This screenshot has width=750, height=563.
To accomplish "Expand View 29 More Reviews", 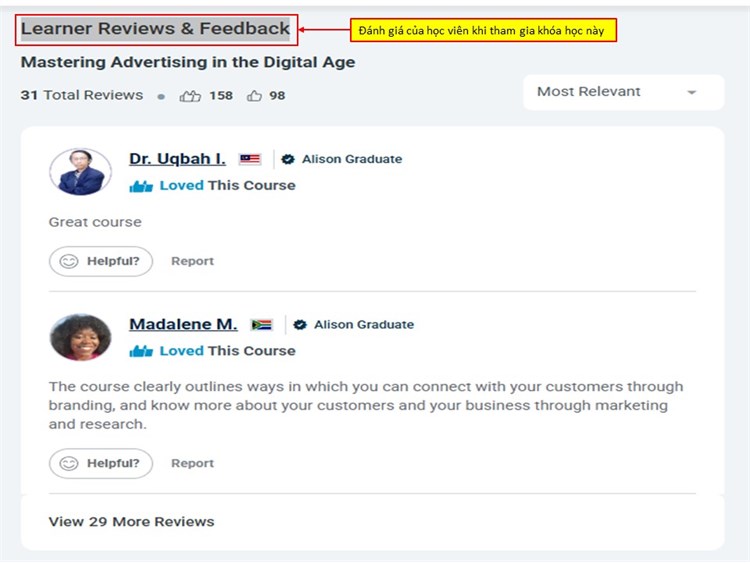I will pyautogui.click(x=132, y=522).
